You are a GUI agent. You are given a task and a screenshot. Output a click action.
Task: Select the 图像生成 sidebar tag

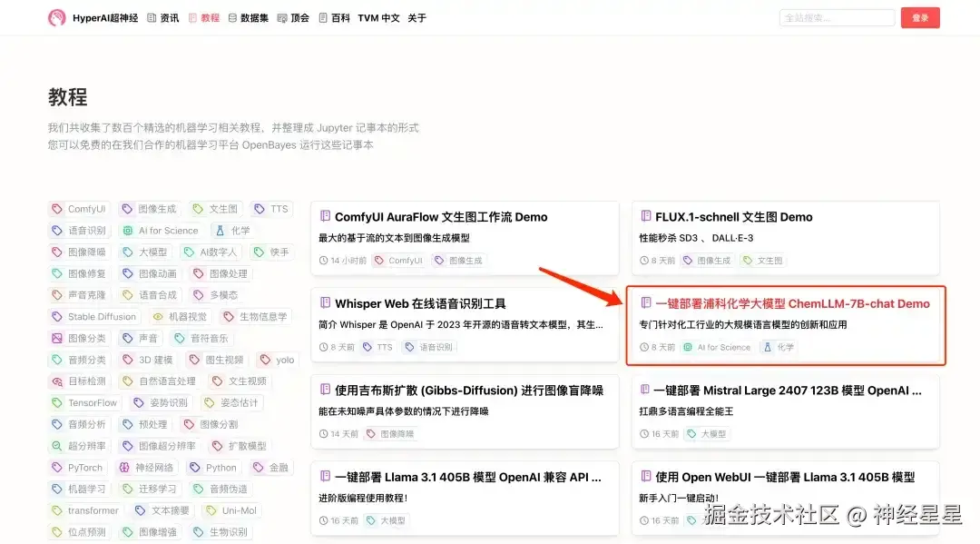point(150,209)
